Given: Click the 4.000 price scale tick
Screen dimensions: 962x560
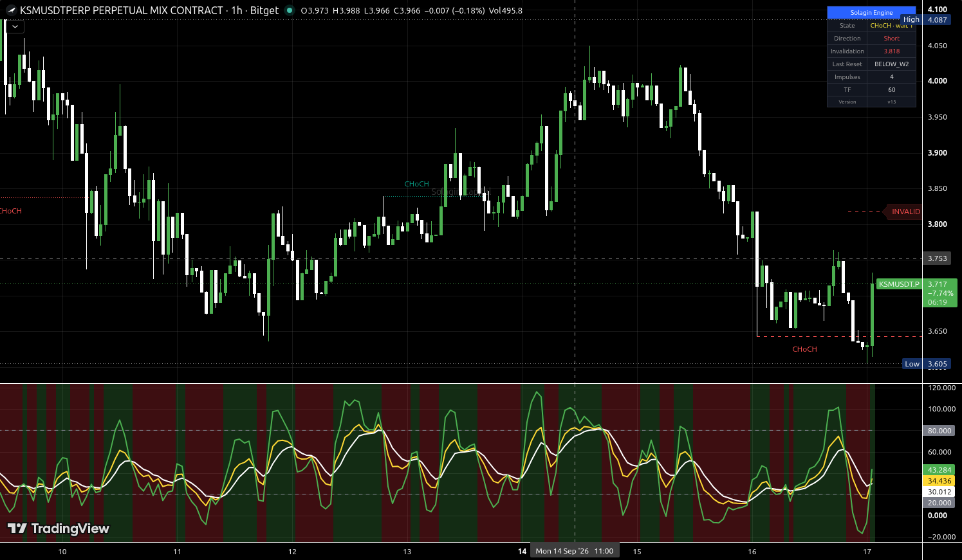Looking at the screenshot, I should click(x=938, y=81).
